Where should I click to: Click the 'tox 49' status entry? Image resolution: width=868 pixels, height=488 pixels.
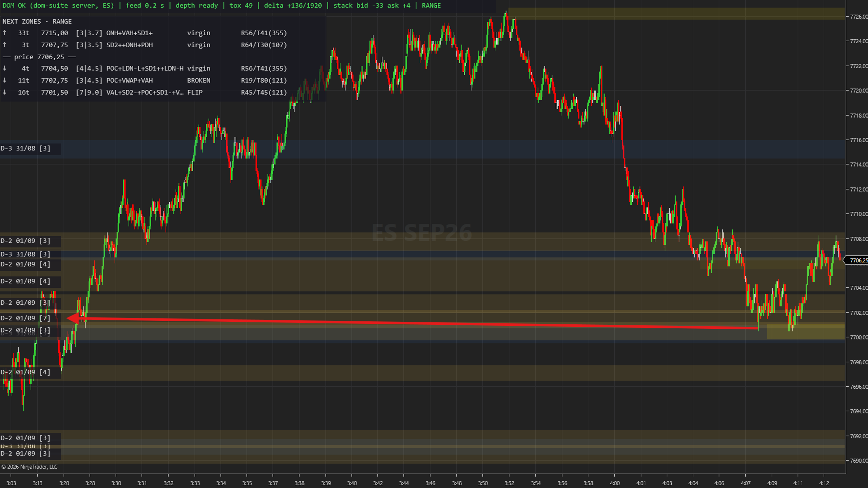241,5
